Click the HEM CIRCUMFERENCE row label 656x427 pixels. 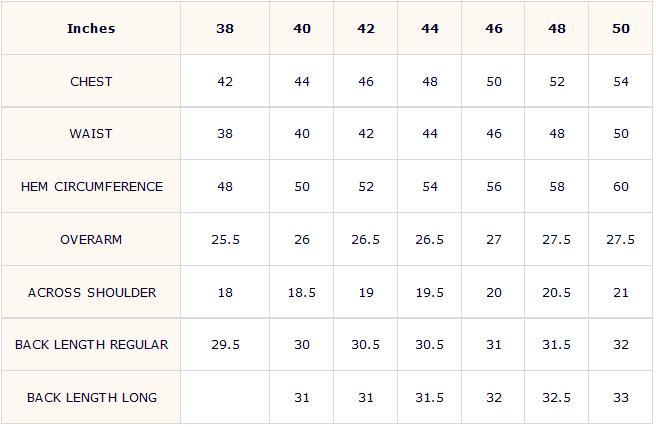[92, 187]
